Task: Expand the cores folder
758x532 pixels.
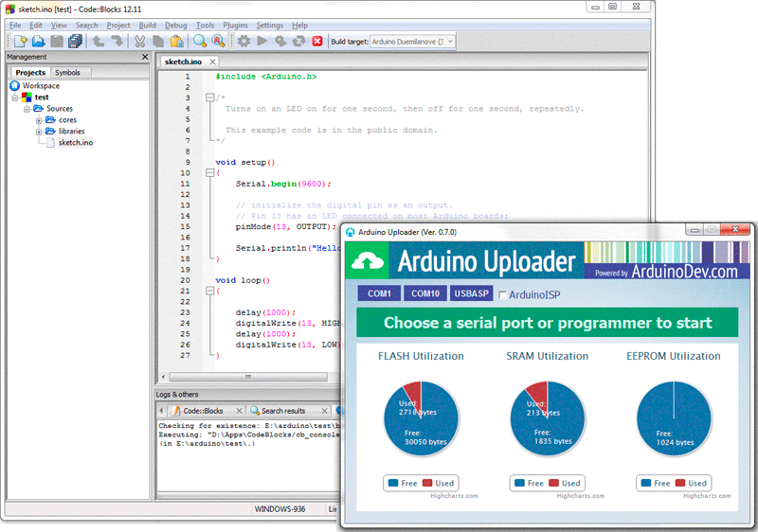Action: pos(39,120)
